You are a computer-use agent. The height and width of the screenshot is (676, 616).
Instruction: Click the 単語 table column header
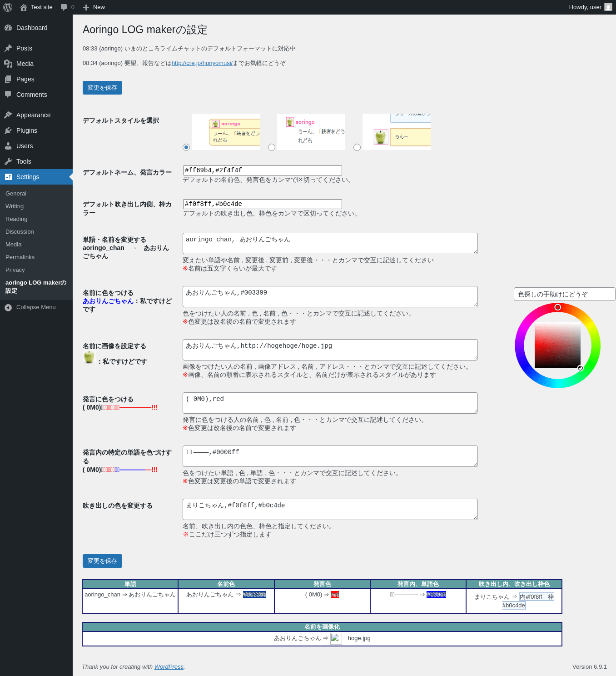130,584
